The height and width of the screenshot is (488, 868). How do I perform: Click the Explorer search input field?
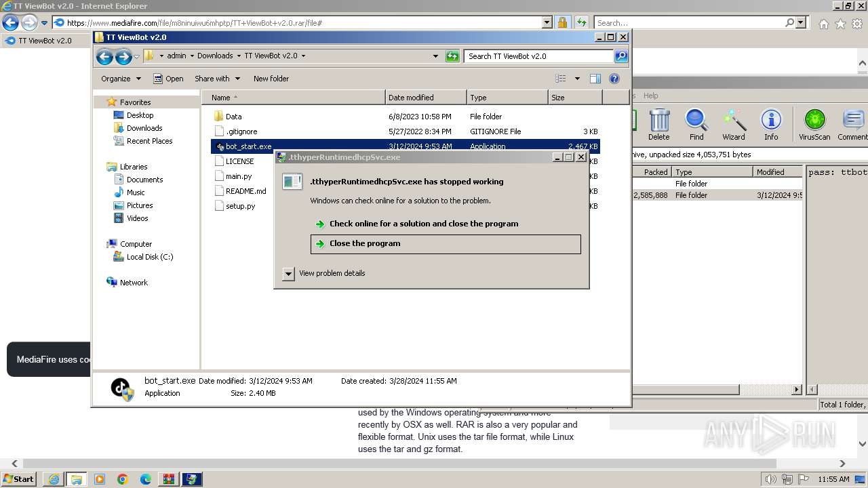[539, 56]
